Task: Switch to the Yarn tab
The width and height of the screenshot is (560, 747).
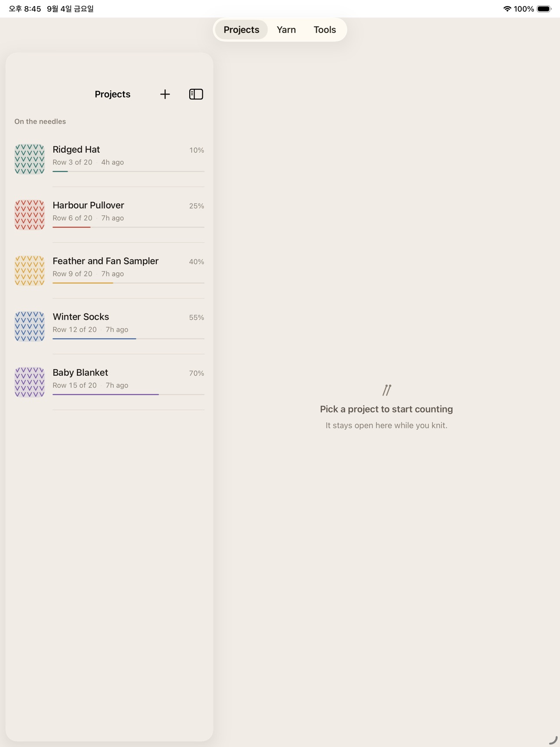Action: pyautogui.click(x=286, y=30)
